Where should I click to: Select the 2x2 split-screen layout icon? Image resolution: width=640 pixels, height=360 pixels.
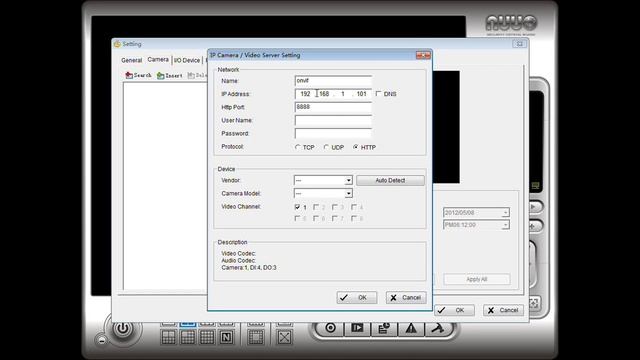168,338
